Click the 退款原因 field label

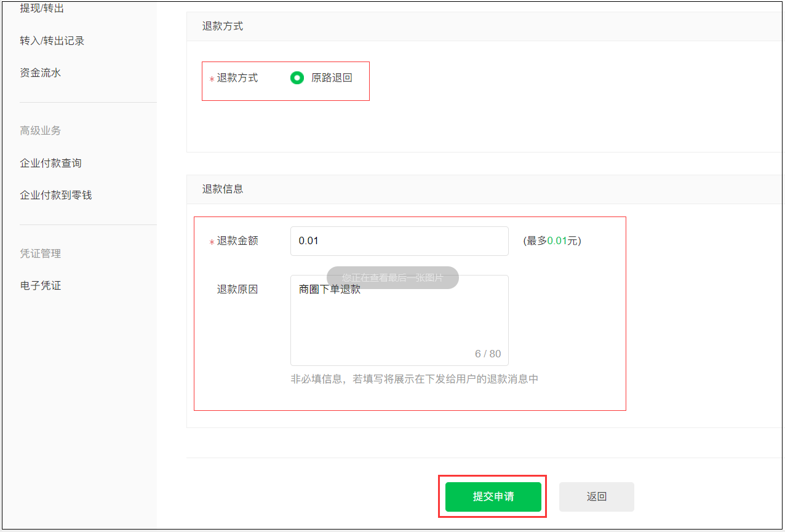tap(237, 289)
